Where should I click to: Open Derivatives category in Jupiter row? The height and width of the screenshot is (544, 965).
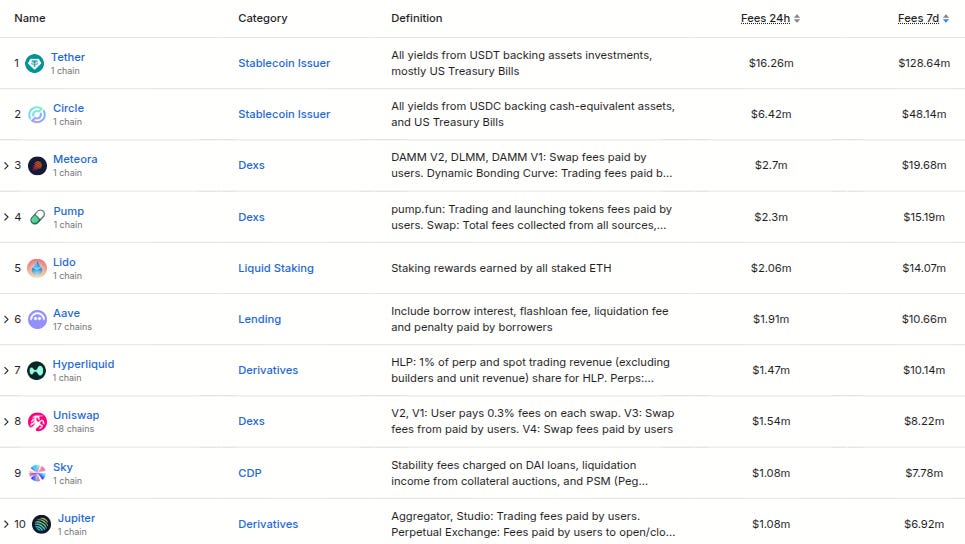click(268, 524)
